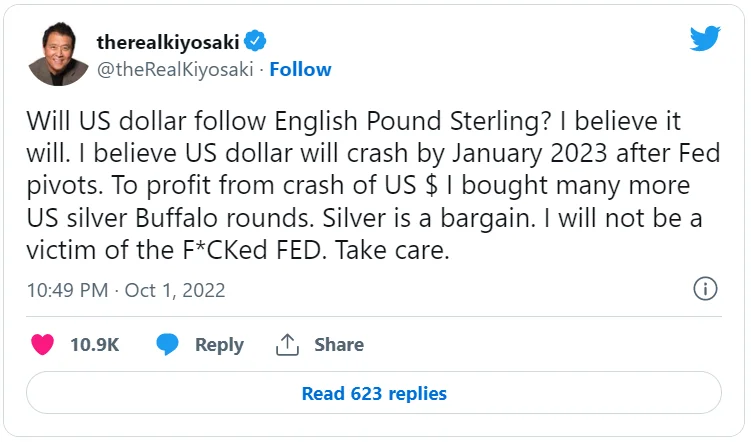
Task: Open the @theRealKiyosaki handle link
Action: [175, 69]
